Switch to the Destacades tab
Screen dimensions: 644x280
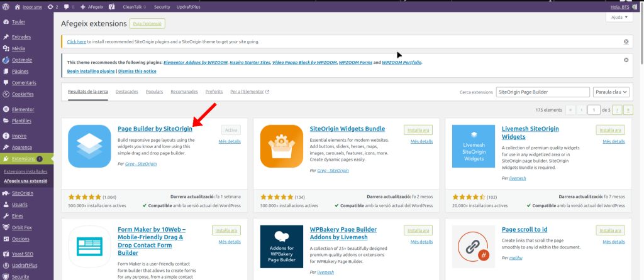coord(126,92)
